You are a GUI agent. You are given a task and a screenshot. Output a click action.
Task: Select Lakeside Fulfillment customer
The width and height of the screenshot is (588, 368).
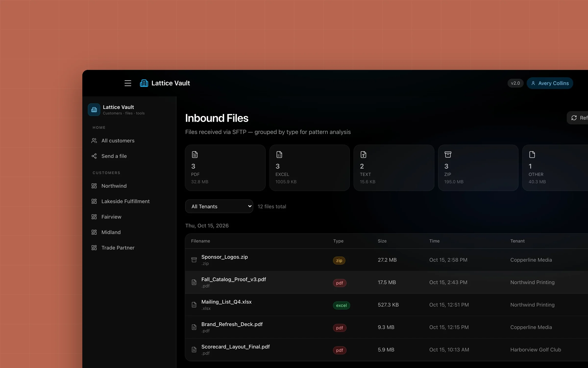click(x=129, y=201)
